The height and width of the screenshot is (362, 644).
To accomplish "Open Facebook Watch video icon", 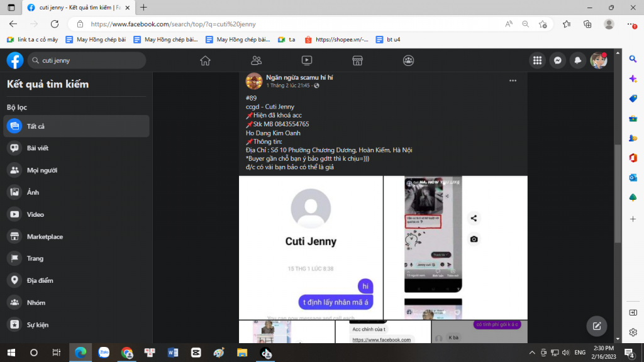I will [x=307, y=60].
